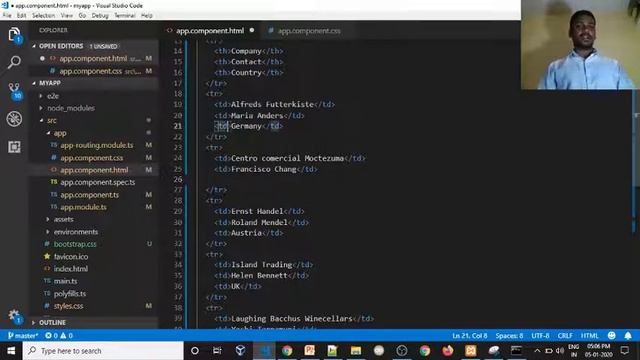Expand the environments folder
Viewport: 640px width, 360px height.
76,232
